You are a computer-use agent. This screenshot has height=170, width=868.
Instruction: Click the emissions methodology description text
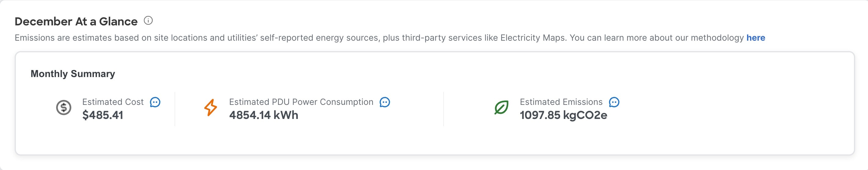coord(379,38)
